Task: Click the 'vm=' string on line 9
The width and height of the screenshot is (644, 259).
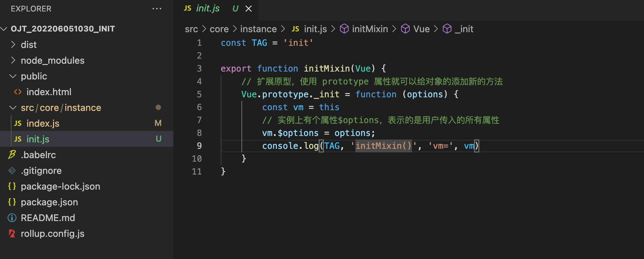Action: [441, 146]
